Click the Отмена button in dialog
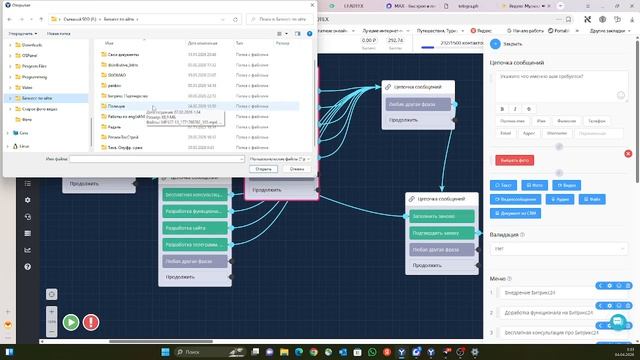 coord(297,169)
